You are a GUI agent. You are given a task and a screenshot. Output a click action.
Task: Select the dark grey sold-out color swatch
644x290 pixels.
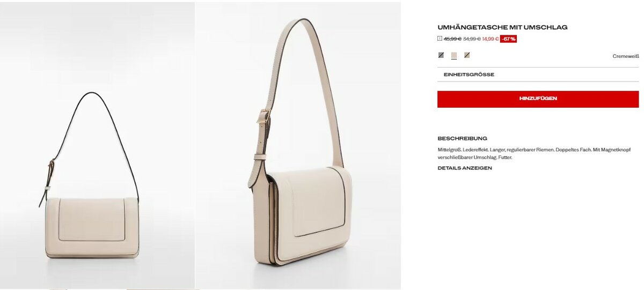click(441, 55)
